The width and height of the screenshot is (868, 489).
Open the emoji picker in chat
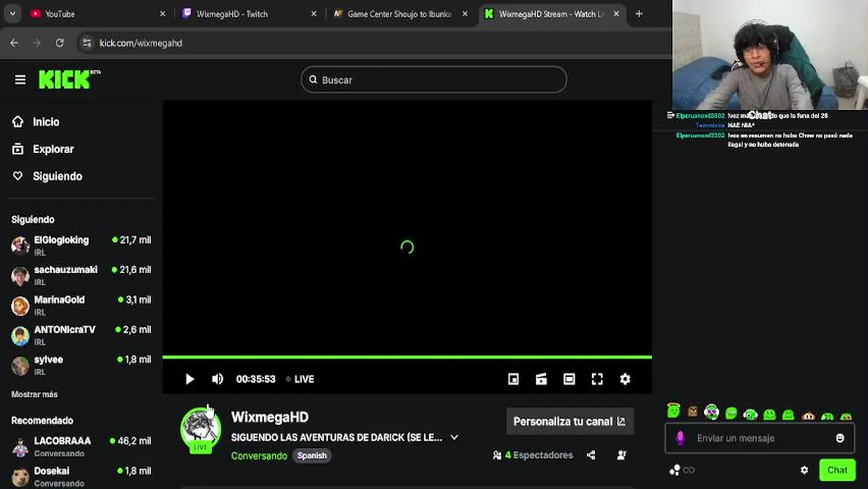click(840, 438)
